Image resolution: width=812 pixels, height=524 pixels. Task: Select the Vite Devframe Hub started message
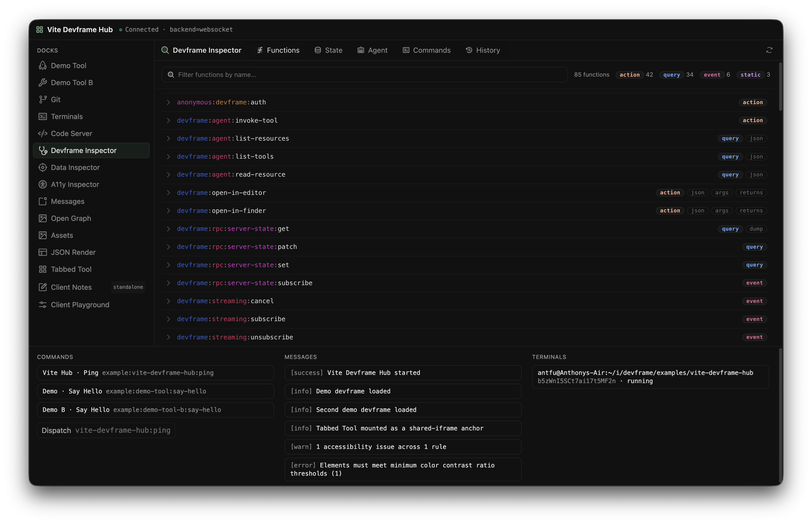[403, 373]
